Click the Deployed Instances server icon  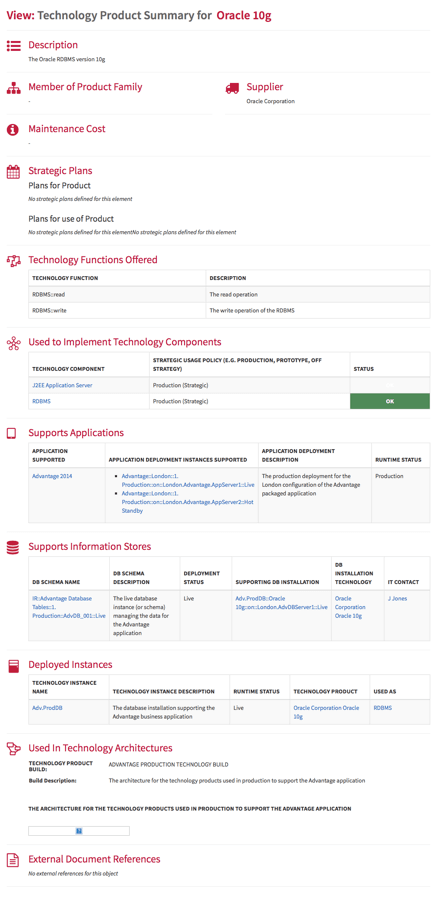point(13,665)
